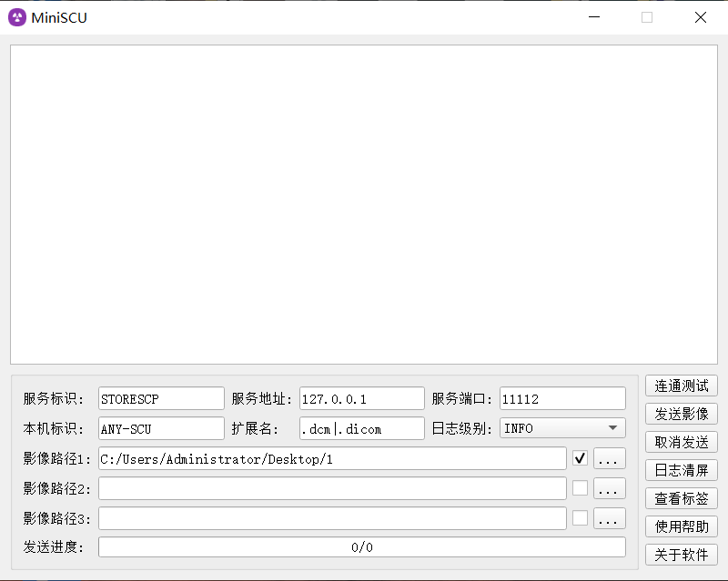Close the MiniSCU window
Viewport: 728px width, 581px height.
(x=701, y=17)
